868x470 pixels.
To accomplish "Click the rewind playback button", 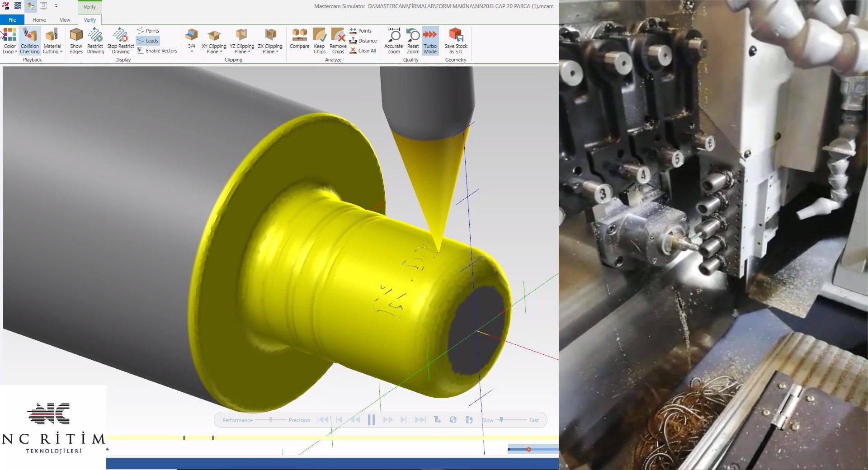I will (355, 420).
